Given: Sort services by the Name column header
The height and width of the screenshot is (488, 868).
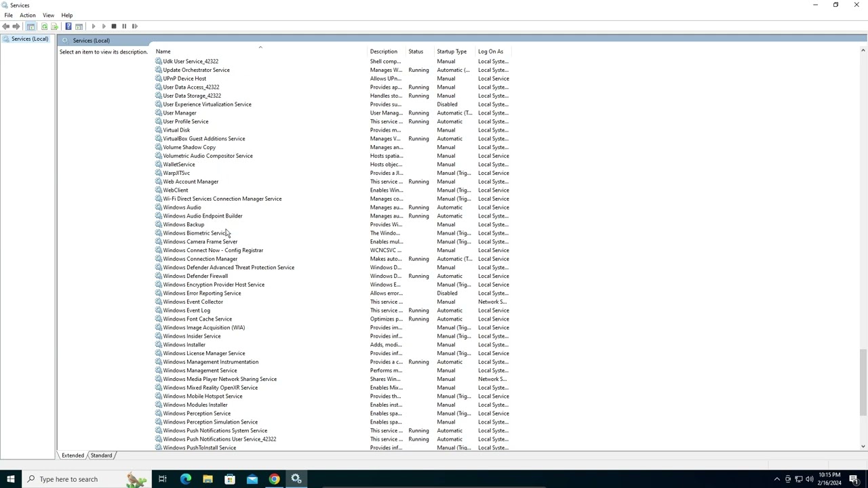Looking at the screenshot, I should click(261, 52).
